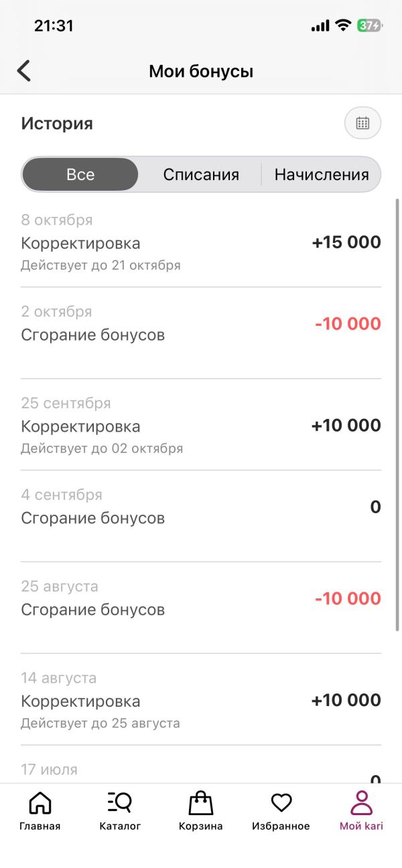Open the calendar date filter

[x=362, y=123]
